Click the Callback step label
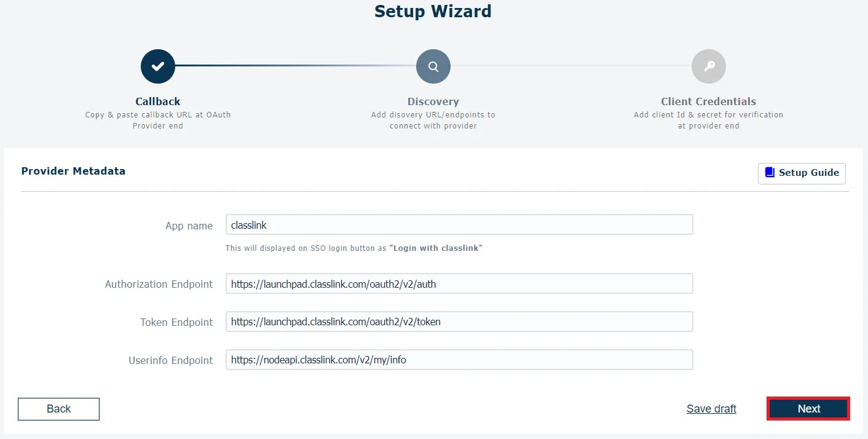This screenshot has width=868, height=439. coord(158,101)
